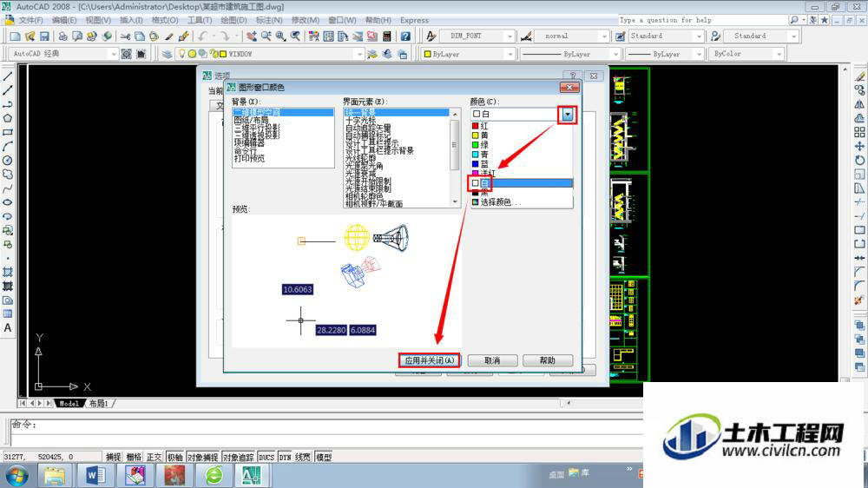The height and width of the screenshot is (488, 868).
Task: Select the 蓝 blue color entry
Action: 522,164
